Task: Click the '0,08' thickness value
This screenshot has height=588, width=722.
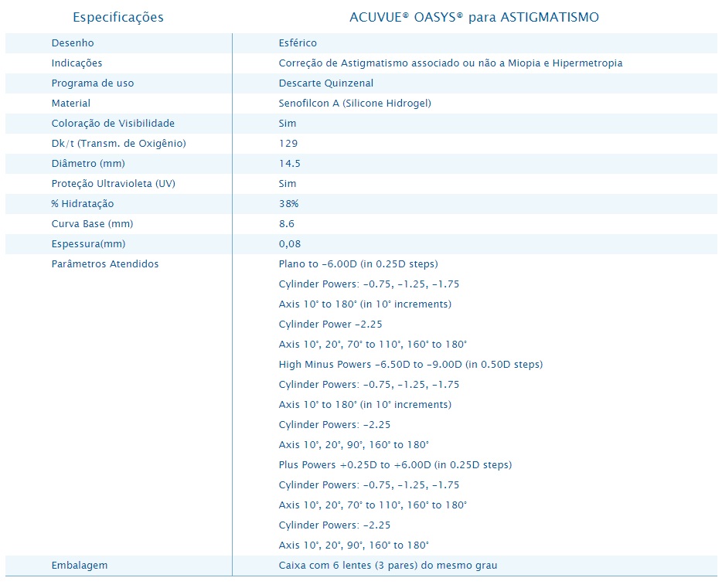Action: point(290,244)
